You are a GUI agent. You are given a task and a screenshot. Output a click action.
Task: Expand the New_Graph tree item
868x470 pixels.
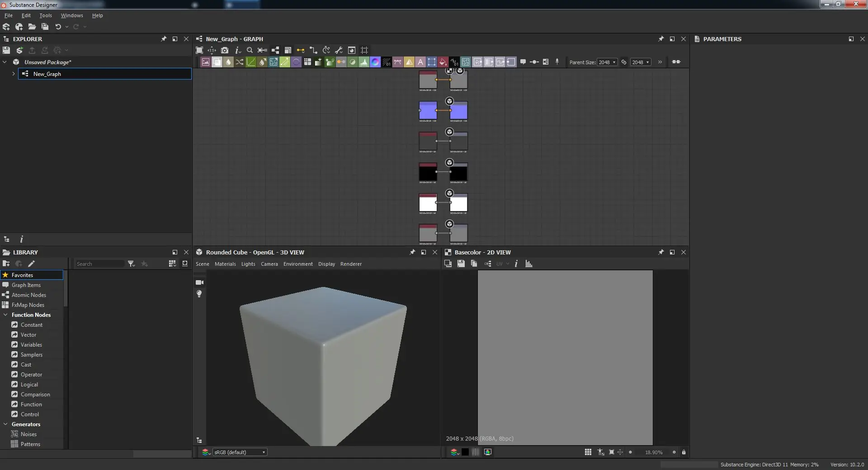[x=14, y=74]
